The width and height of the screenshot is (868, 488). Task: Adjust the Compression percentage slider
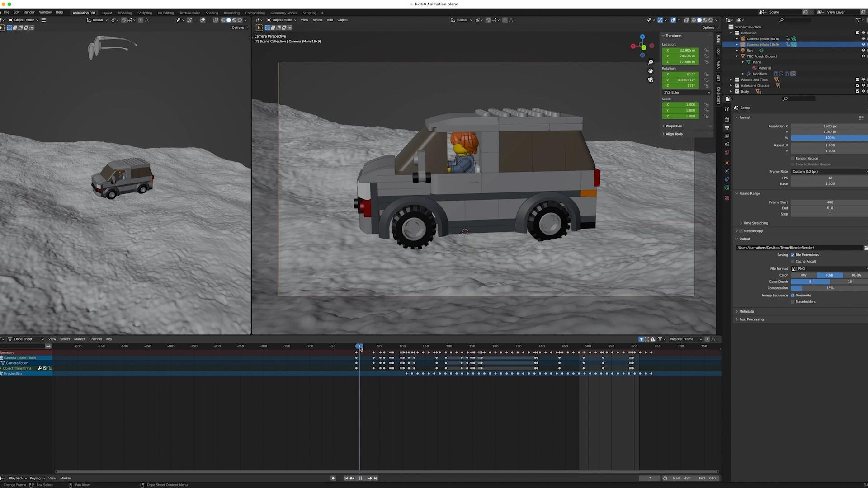tap(829, 288)
